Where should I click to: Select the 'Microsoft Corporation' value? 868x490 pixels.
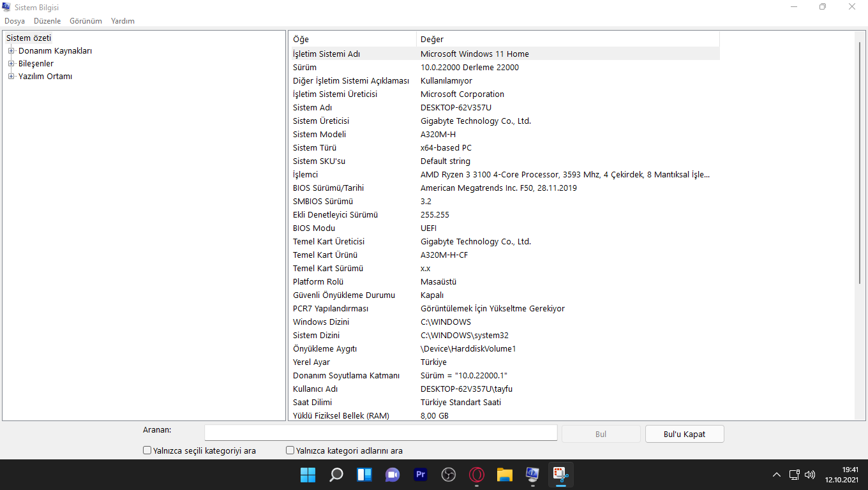click(x=462, y=94)
